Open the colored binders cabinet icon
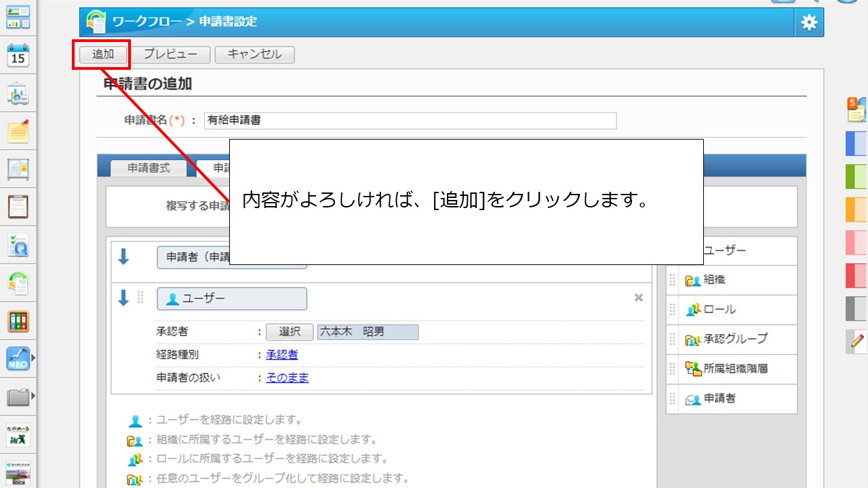The height and width of the screenshot is (488, 868). pyautogui.click(x=18, y=321)
